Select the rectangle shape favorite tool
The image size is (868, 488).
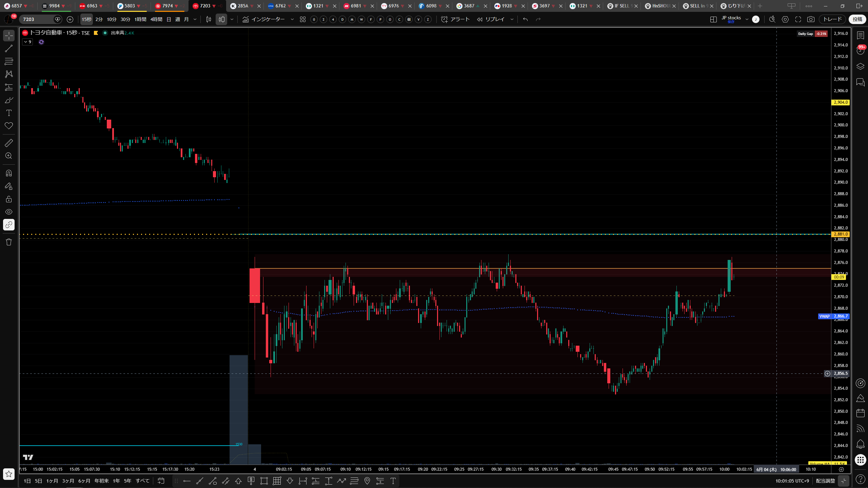tap(264, 481)
